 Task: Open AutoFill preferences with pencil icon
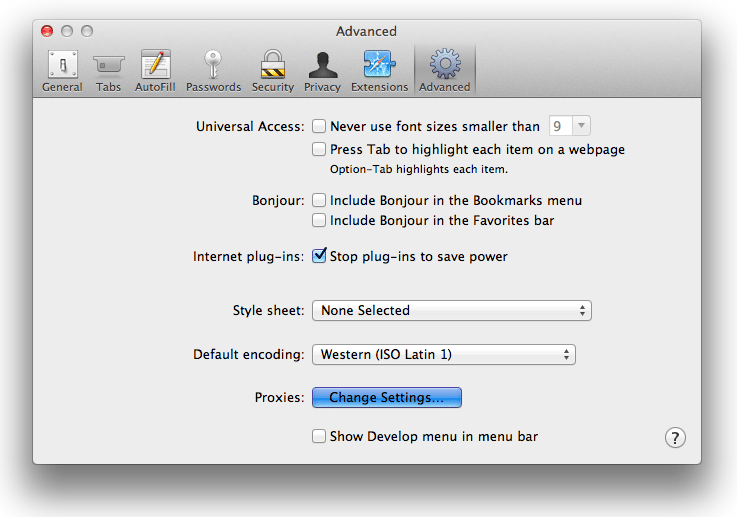155,71
